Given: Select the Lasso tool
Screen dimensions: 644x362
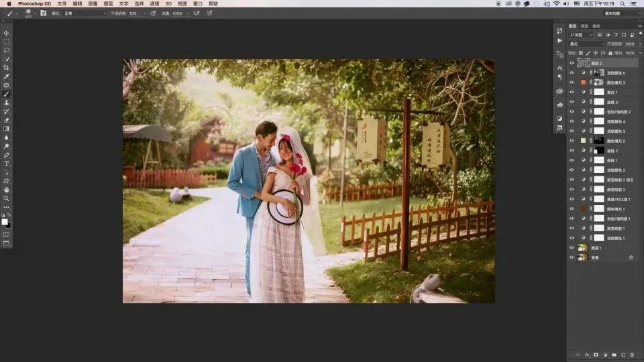Looking at the screenshot, I should click(x=7, y=50).
